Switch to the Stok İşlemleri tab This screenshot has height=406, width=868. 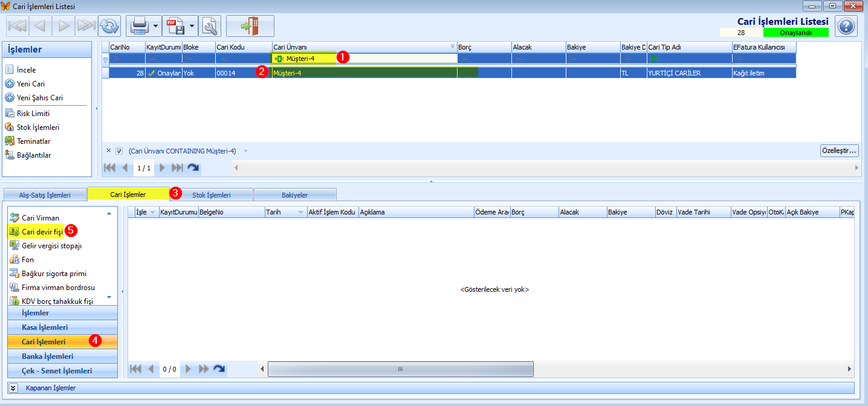point(211,195)
